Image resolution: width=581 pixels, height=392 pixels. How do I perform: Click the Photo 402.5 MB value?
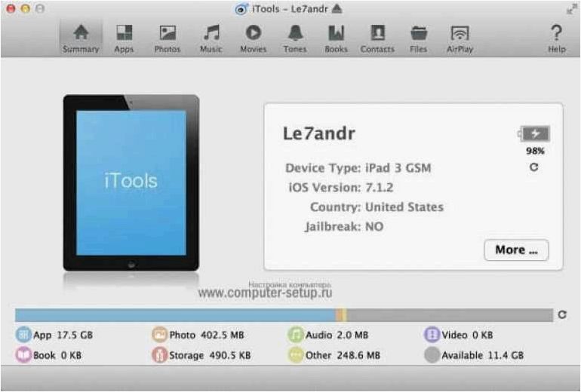[x=223, y=335]
